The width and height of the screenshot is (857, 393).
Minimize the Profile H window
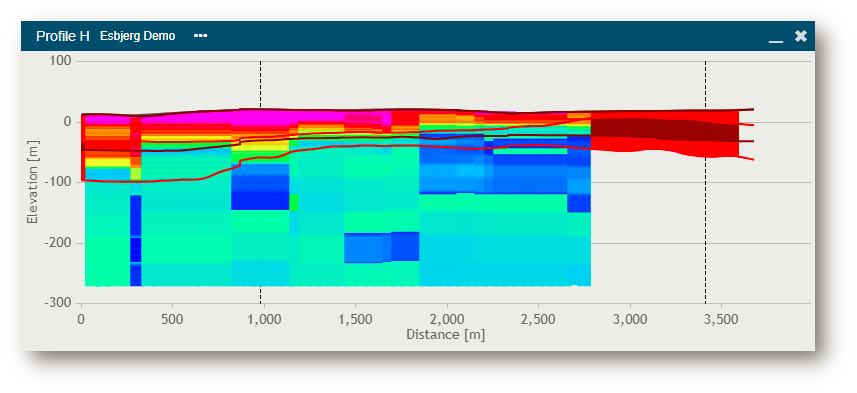pos(776,41)
